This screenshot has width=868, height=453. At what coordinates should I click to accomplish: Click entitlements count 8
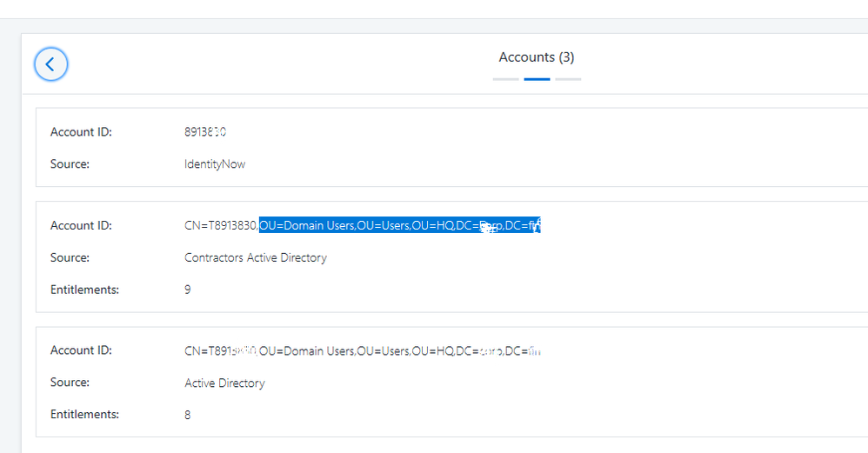188,415
